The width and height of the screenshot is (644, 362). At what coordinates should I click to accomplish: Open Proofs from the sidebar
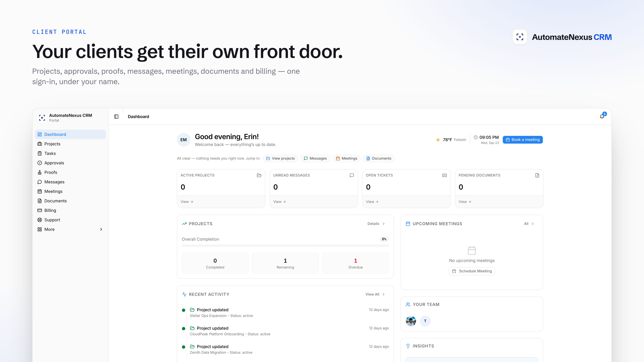tap(70, 172)
